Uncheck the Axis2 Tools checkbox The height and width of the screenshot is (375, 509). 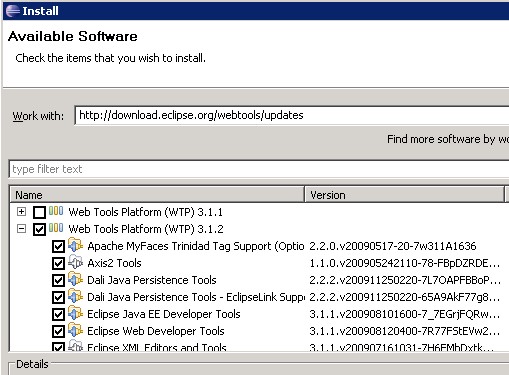[x=58, y=263]
